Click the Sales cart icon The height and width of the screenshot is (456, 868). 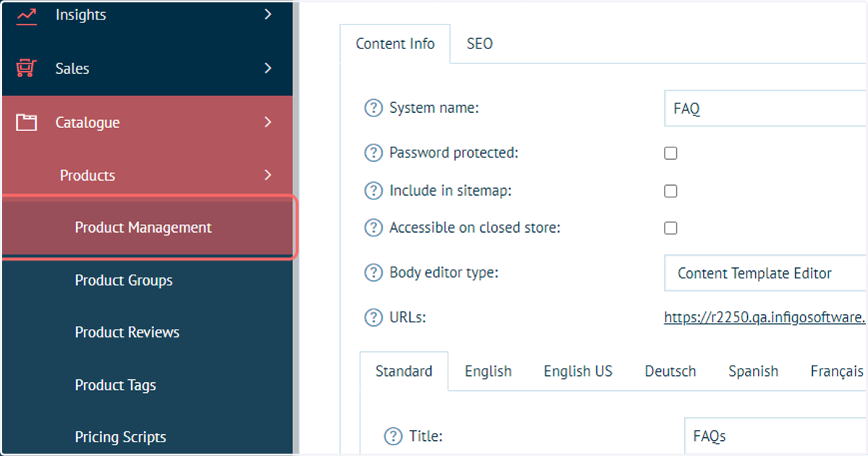pyautogui.click(x=27, y=69)
